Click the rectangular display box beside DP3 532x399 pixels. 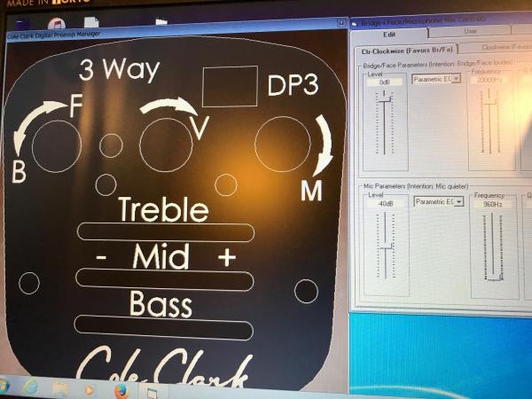230,86
